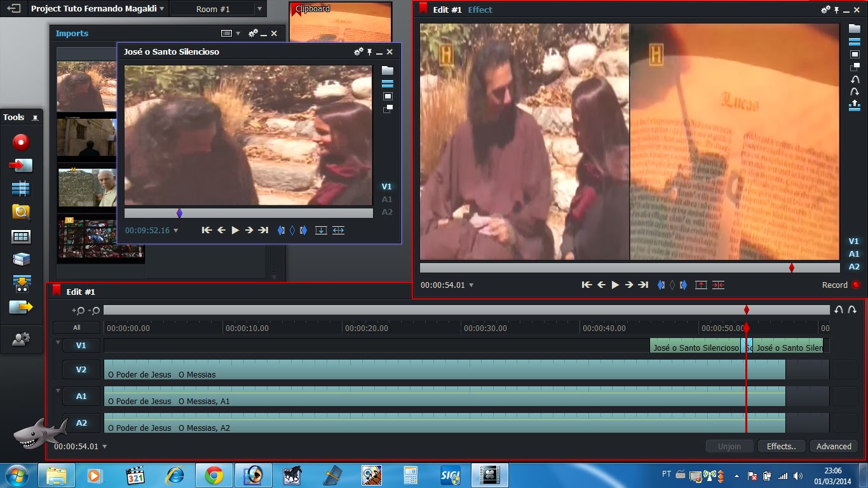The height and width of the screenshot is (488, 868).
Task: Click the undo arrow in Edit #1 viewer
Action: (855, 79)
